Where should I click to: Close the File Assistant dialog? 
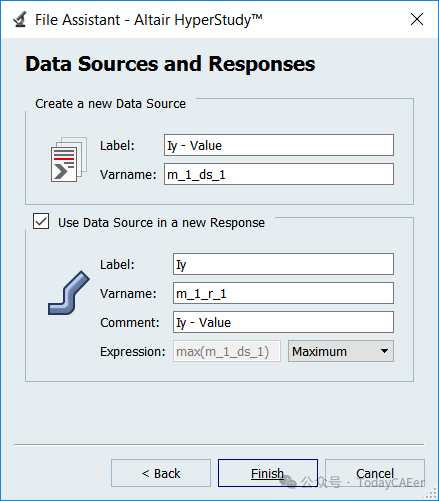(x=417, y=19)
